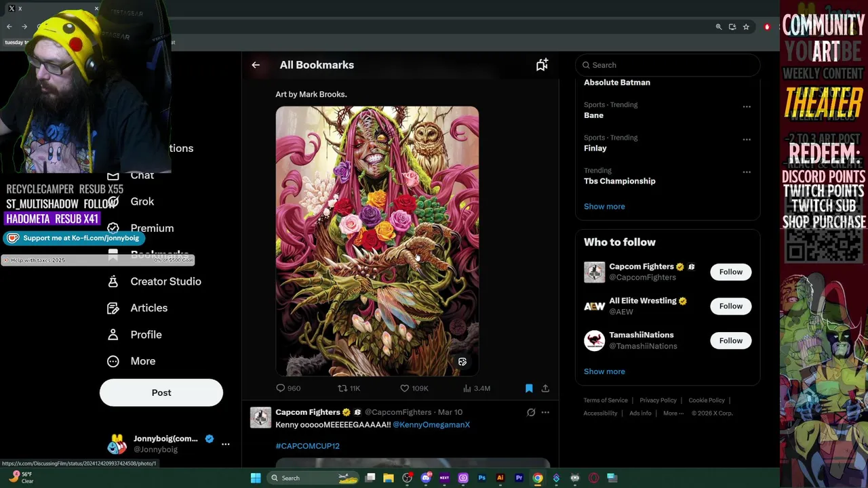
Task: Select the Finlay trending topic
Action: 595,148
